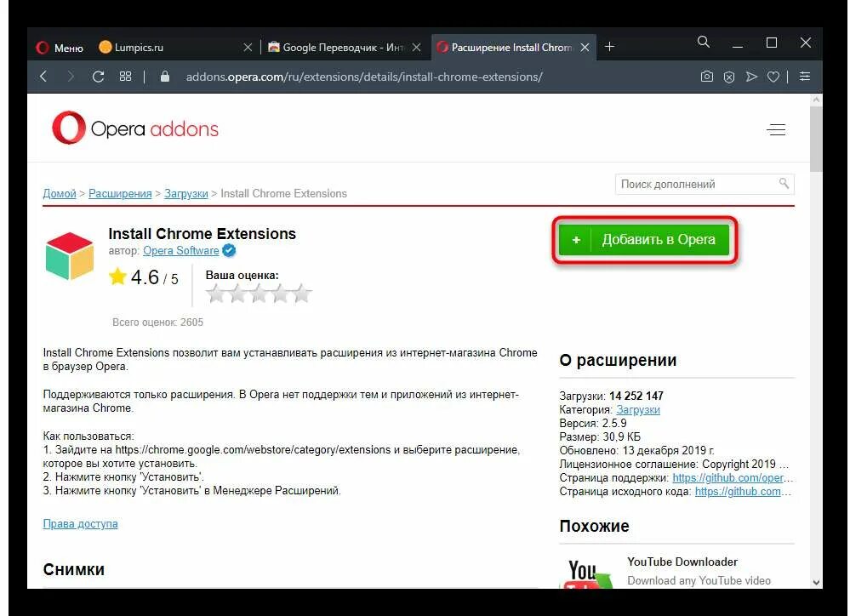This screenshot has height=616, width=850.
Task: Open the Загрузки category link
Action: click(x=638, y=410)
